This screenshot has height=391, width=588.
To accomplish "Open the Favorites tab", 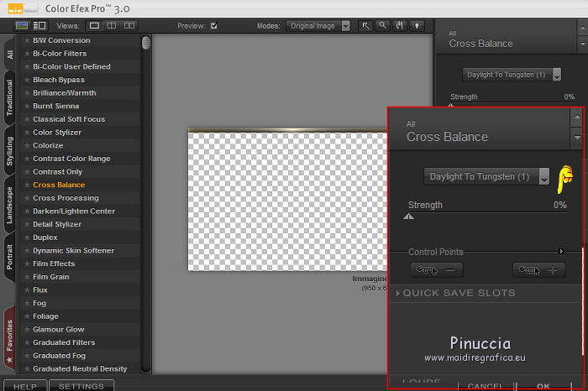I will coord(9,339).
